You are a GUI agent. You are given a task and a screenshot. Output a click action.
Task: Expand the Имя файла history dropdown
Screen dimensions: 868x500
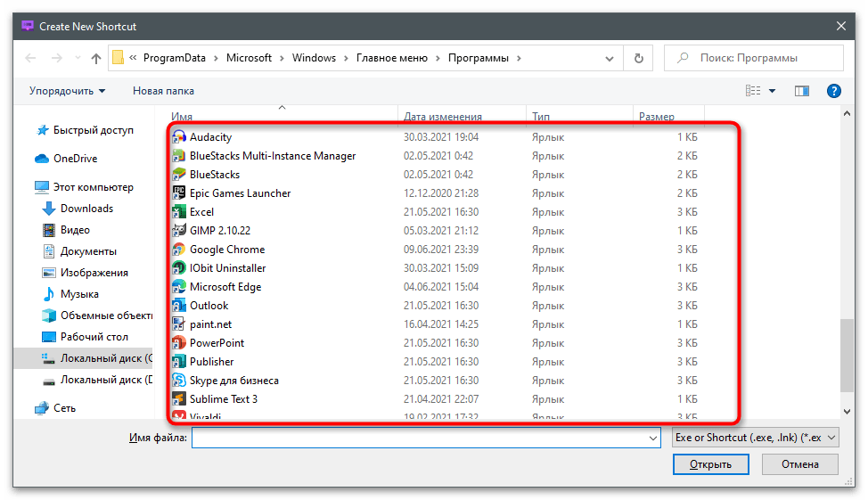(x=653, y=438)
